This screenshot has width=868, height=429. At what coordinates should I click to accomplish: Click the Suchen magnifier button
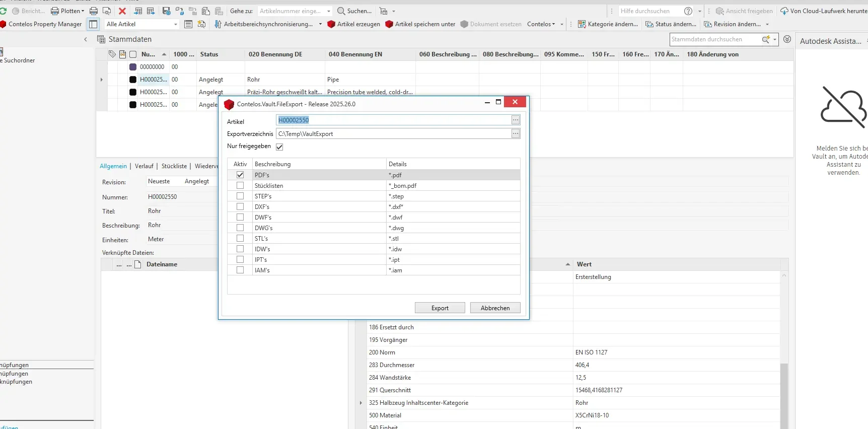[354, 11]
